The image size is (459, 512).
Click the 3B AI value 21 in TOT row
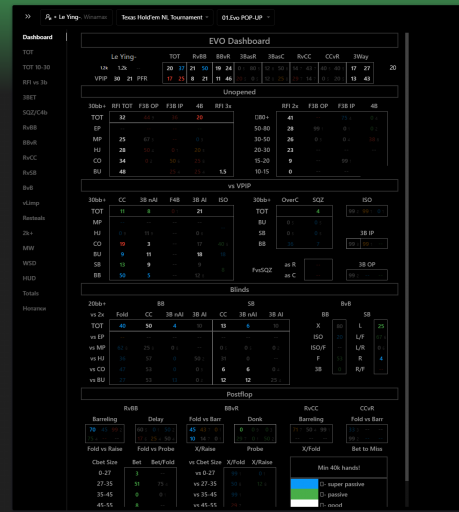(x=199, y=211)
